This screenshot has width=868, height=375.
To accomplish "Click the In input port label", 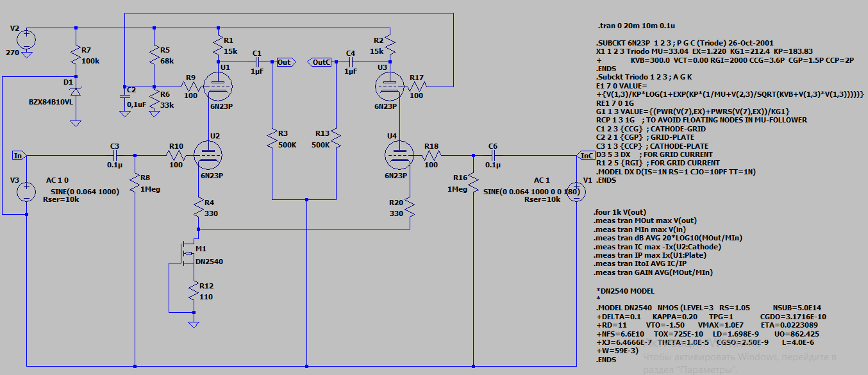I will coord(19,155).
